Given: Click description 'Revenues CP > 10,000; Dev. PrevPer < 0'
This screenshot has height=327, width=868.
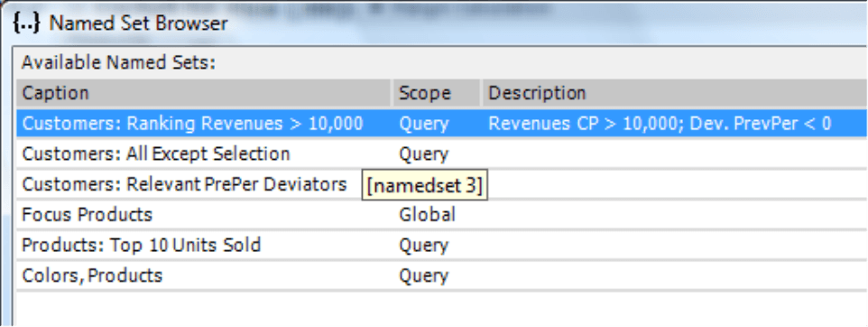Looking at the screenshot, I should (x=660, y=123).
